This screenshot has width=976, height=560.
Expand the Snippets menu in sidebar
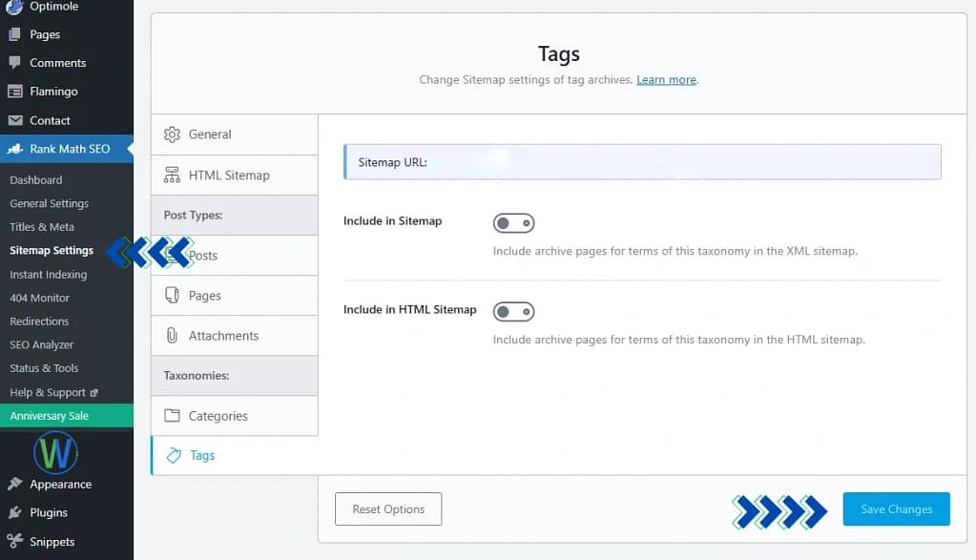tap(52, 542)
